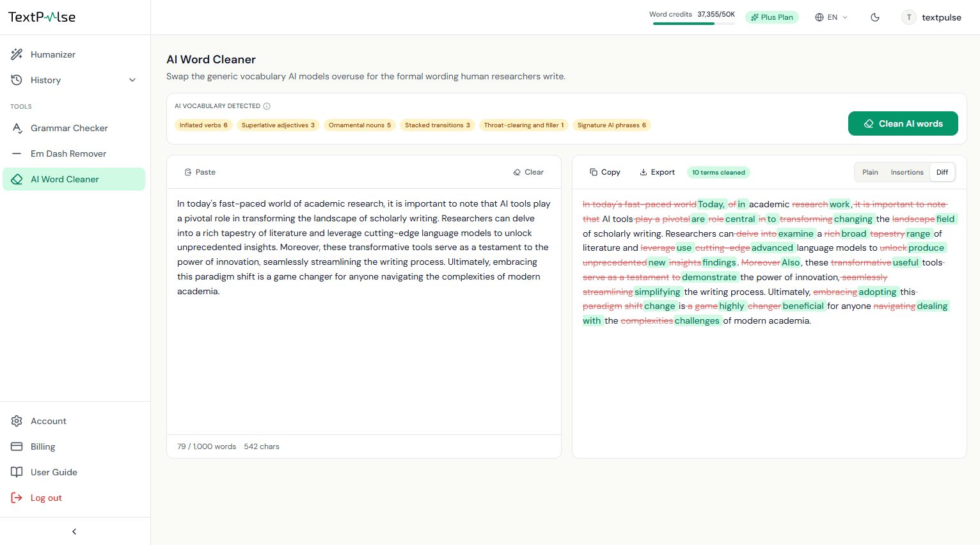
Task: Select Throat-clearing and filler 1 tag
Action: pyautogui.click(x=524, y=125)
